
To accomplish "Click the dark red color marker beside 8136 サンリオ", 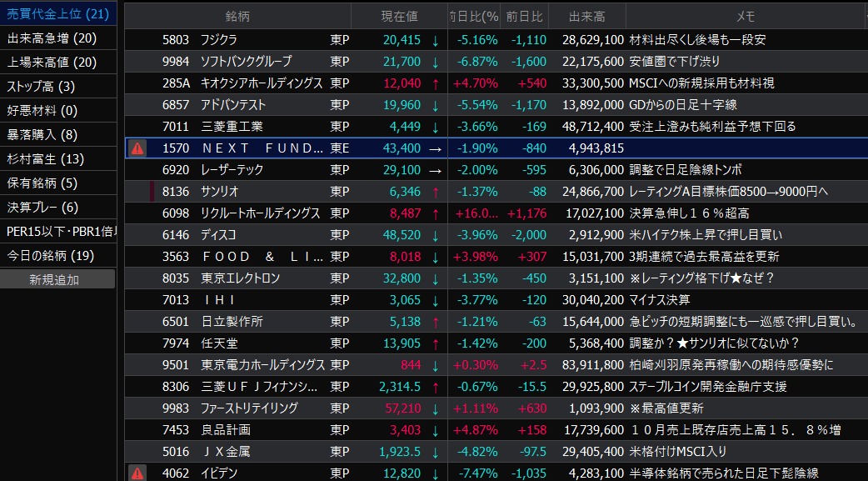I will point(152,192).
